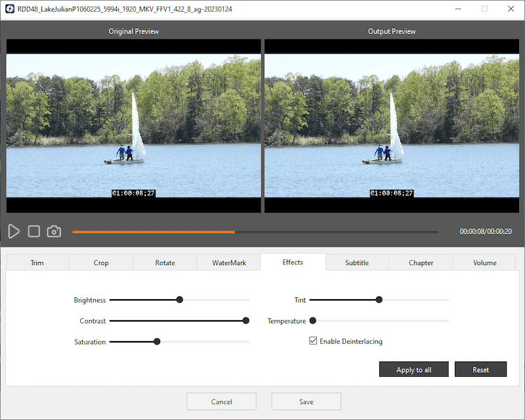The image size is (525, 420).
Task: Click the Apply to all button
Action: coord(413,369)
